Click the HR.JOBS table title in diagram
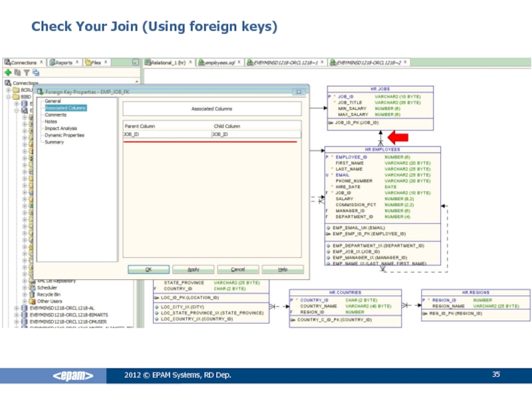 (380, 89)
